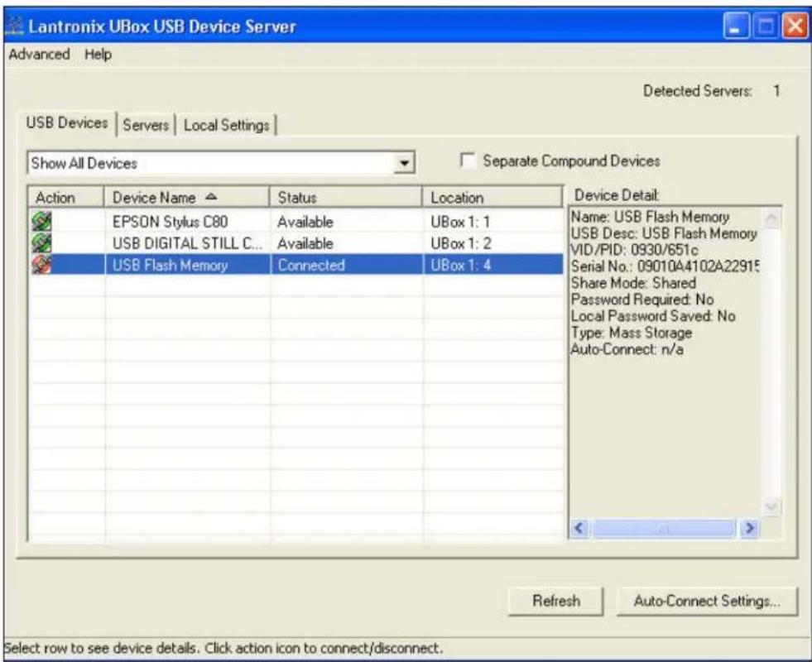This screenshot has width=812, height=662.
Task: Open the Advanced menu
Action: coord(40,55)
